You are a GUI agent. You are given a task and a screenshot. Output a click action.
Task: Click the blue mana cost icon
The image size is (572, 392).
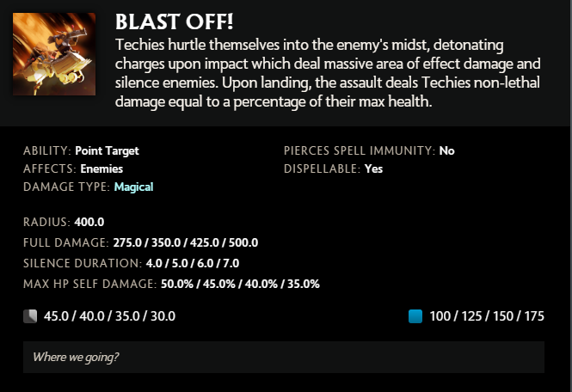tap(415, 316)
